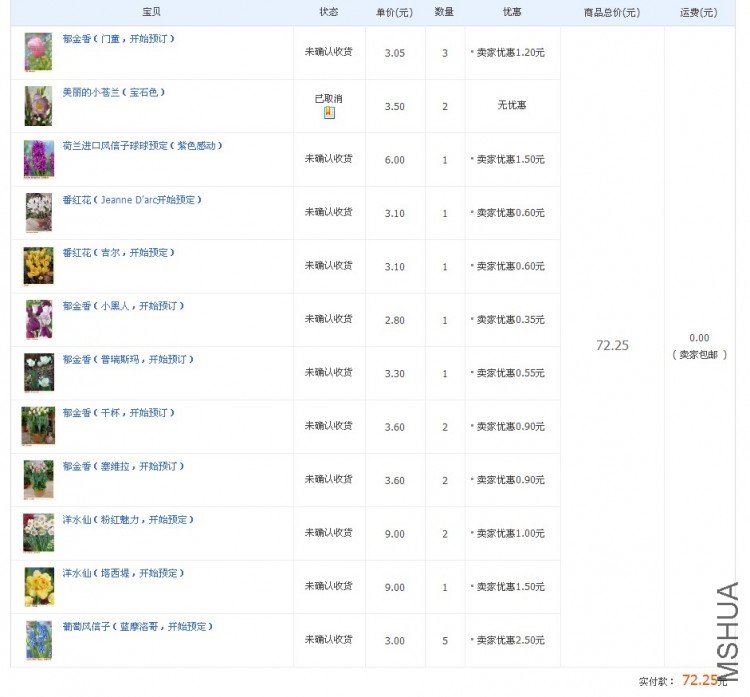Open the link 荷兰进口风信子球球预定(紫色感动)
The height and width of the screenshot is (697, 750).
pos(143,145)
